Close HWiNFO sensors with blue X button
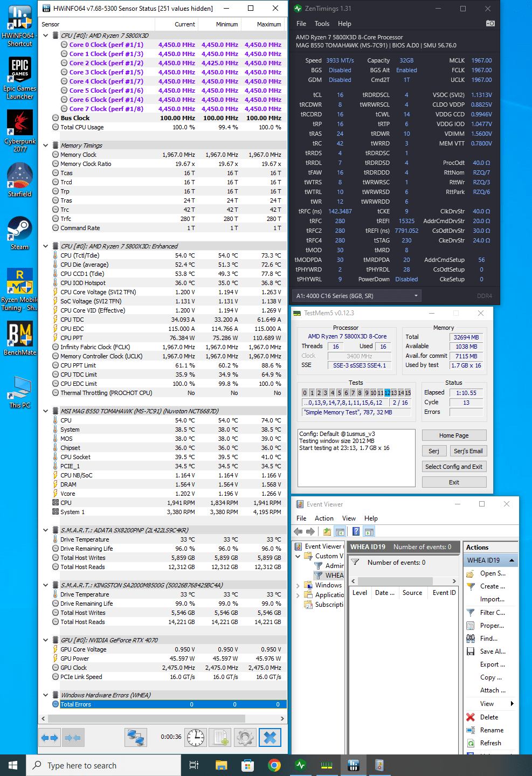The height and width of the screenshot is (776, 532). (x=270, y=737)
